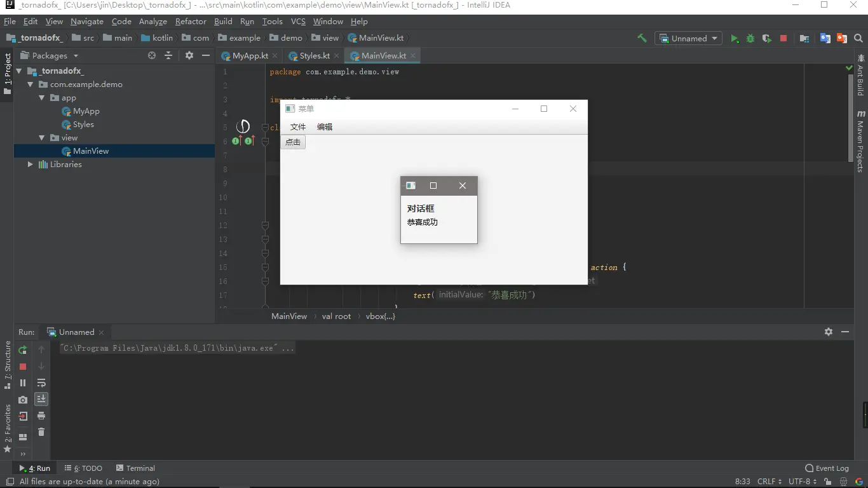Click the Print icon in Run console
Image resolution: width=868 pixels, height=488 pixels.
point(41,416)
